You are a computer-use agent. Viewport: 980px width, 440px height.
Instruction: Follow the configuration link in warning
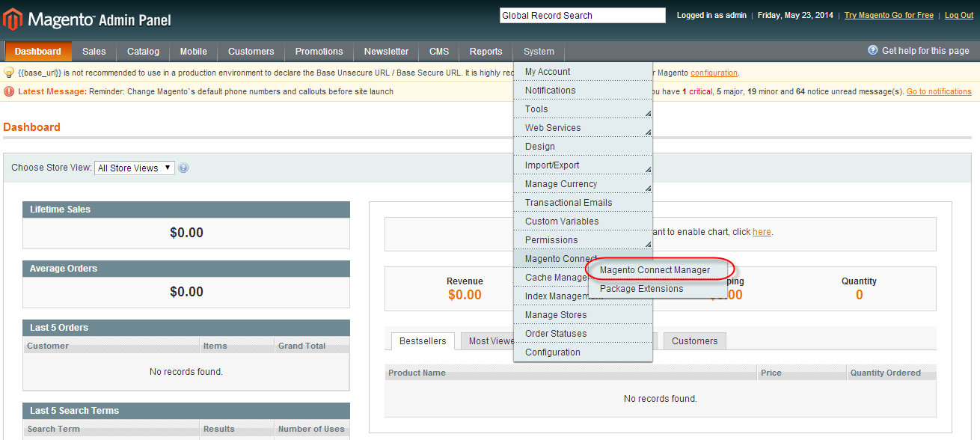point(714,73)
